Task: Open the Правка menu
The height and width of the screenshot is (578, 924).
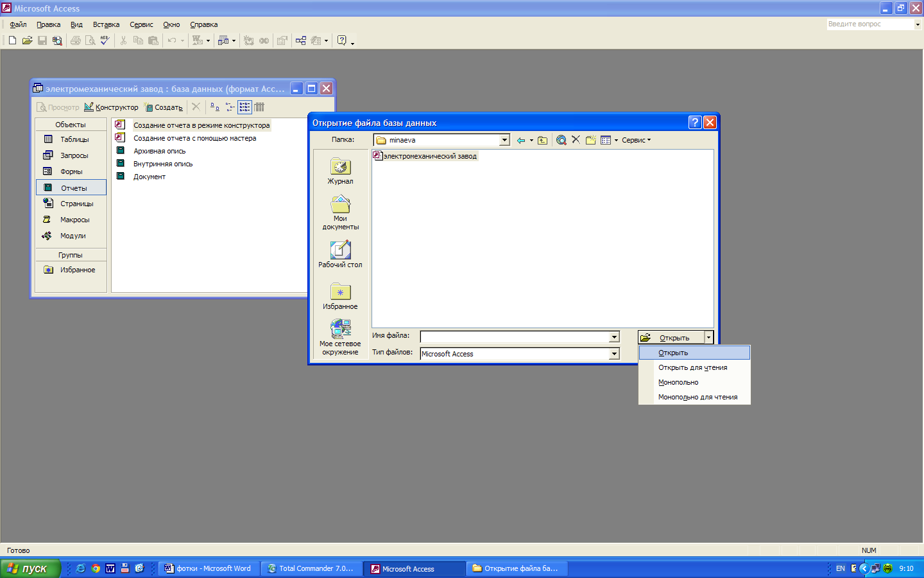Action: tap(48, 24)
